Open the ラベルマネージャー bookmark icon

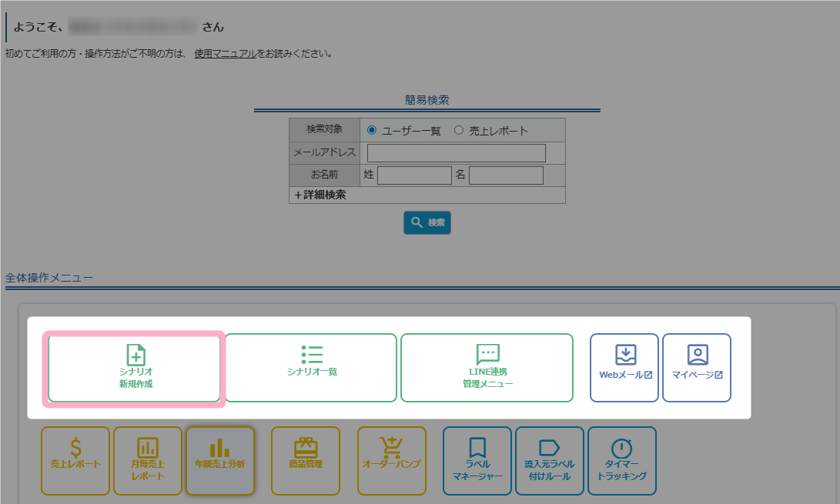[477, 448]
